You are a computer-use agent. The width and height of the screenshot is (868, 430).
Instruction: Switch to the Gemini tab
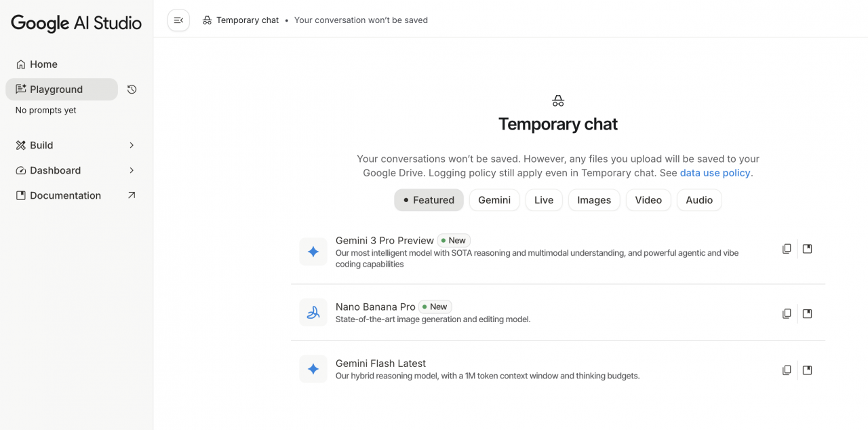click(494, 200)
